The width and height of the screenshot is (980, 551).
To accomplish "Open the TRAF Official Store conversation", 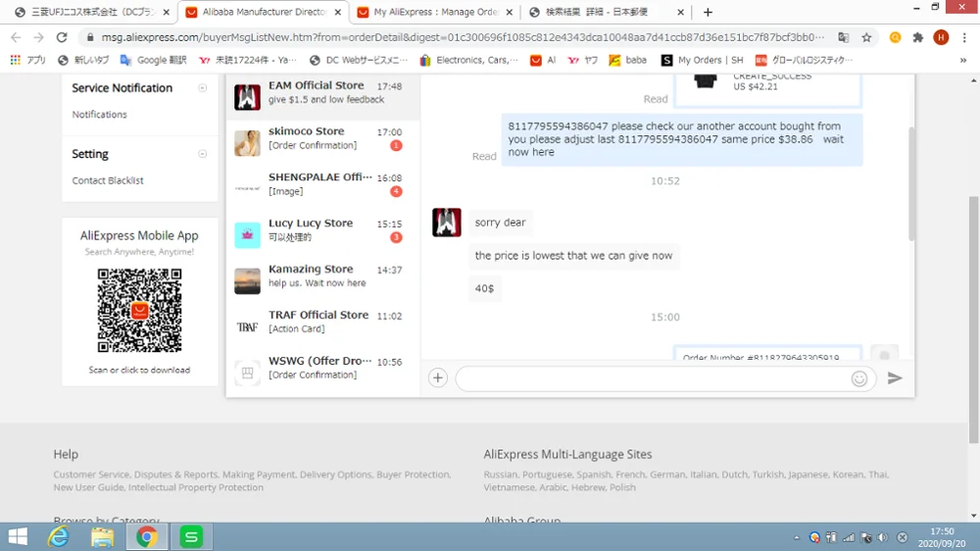I will click(x=322, y=326).
